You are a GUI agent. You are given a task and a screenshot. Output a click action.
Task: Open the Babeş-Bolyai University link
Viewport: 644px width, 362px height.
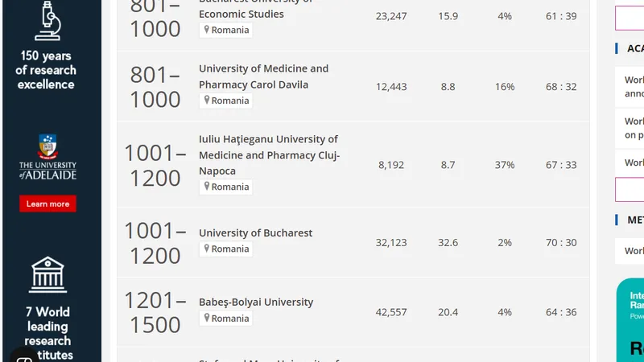[x=256, y=302]
